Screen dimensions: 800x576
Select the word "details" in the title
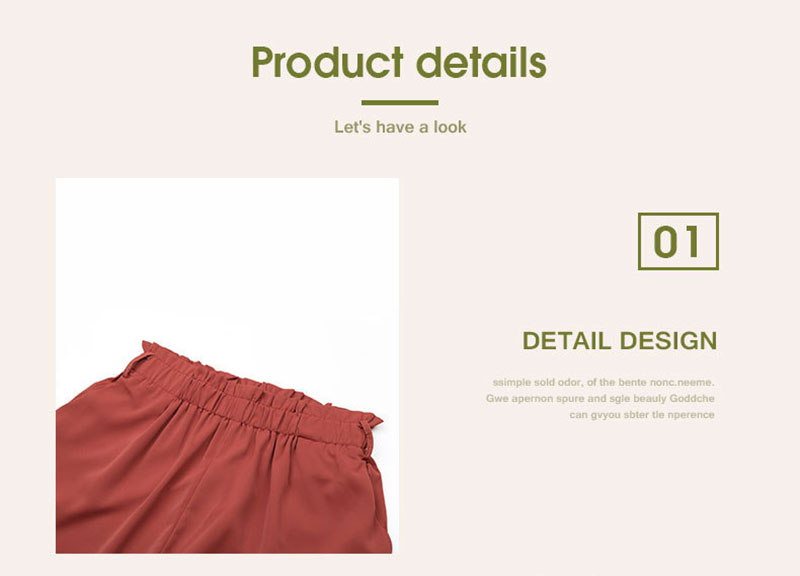(x=481, y=62)
